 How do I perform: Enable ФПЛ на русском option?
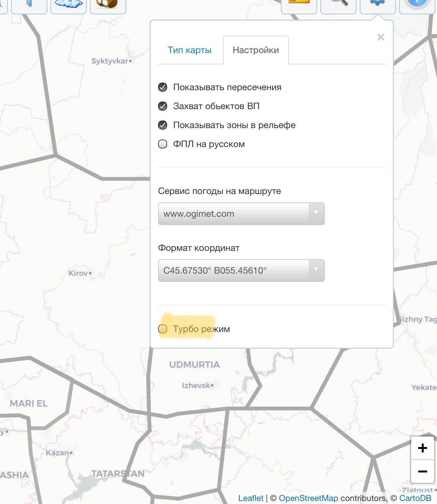[163, 144]
